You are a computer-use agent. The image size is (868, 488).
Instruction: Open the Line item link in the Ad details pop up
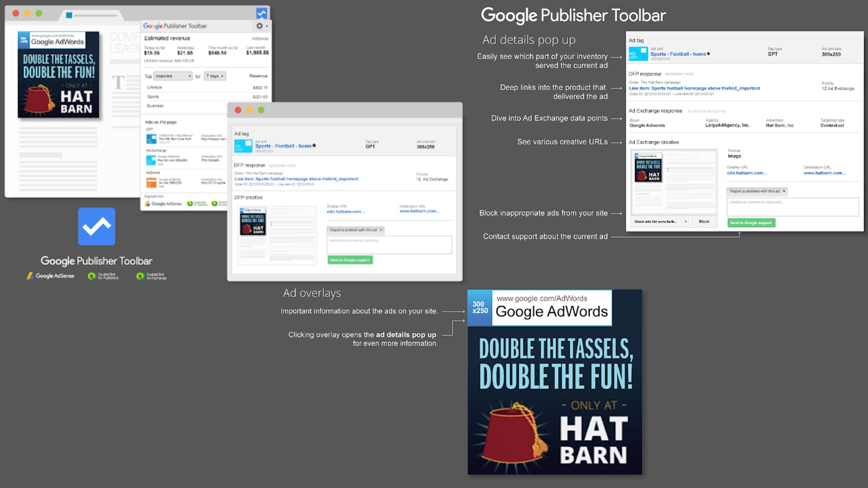(x=694, y=88)
